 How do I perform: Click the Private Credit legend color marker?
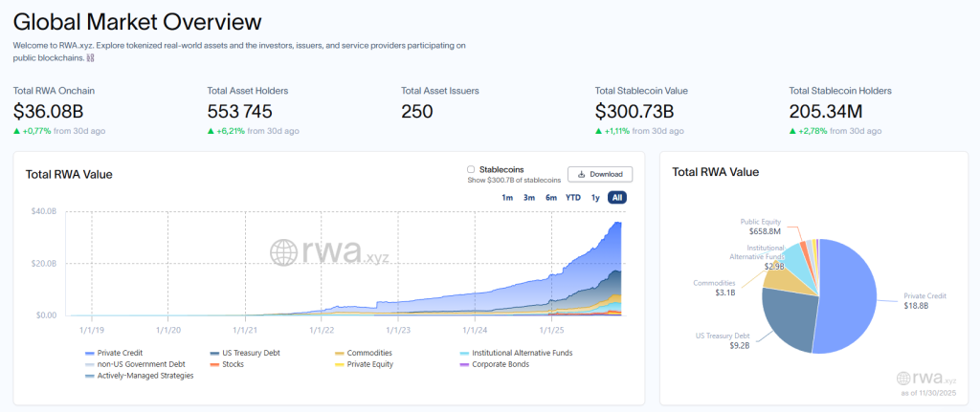[89, 353]
